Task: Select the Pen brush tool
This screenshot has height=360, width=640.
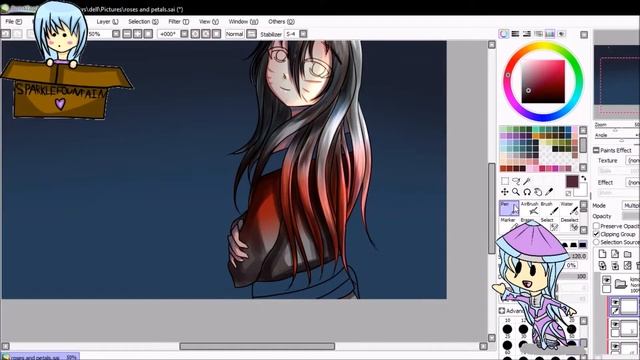Action: pyautogui.click(x=509, y=208)
